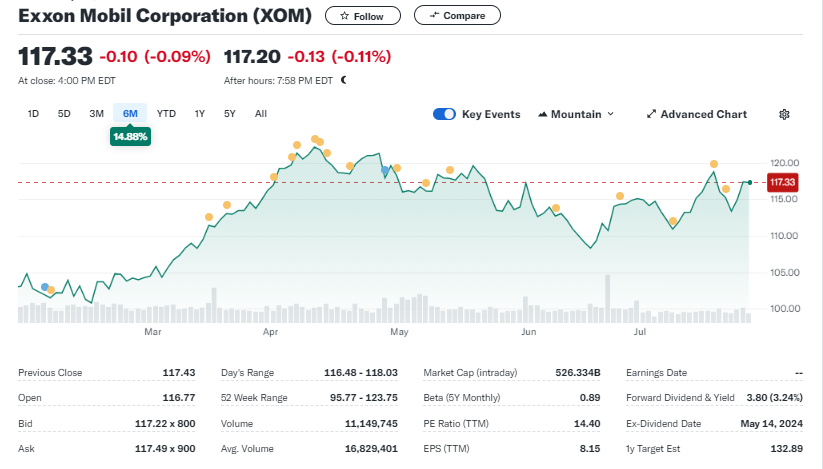Click Avg. Volume value 16,829,401

click(x=371, y=449)
